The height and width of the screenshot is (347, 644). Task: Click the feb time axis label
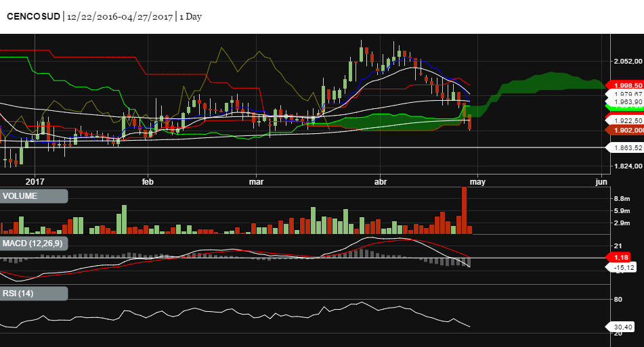[x=148, y=182]
